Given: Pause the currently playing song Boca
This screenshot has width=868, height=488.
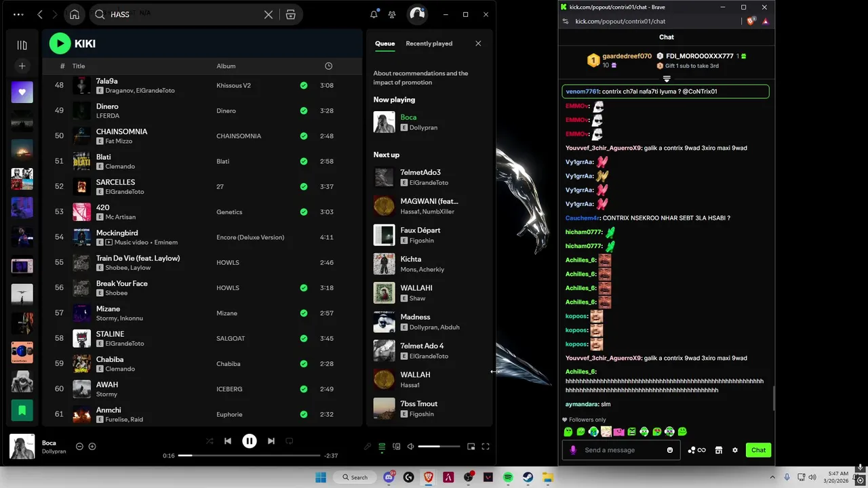Looking at the screenshot, I should (x=250, y=441).
